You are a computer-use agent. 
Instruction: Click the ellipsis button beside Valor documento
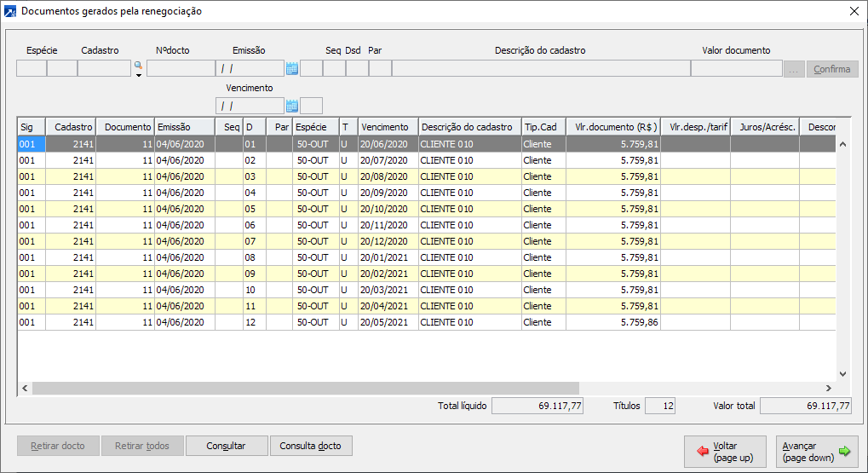[794, 69]
